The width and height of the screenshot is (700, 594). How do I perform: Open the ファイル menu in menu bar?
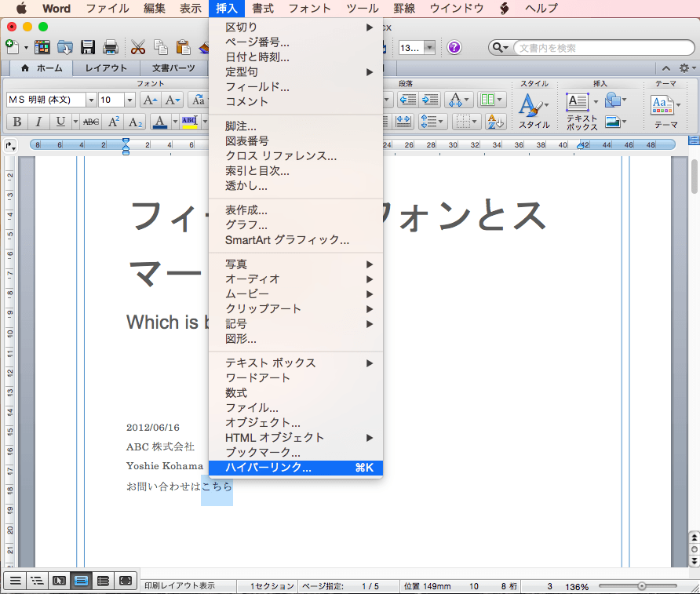click(108, 9)
